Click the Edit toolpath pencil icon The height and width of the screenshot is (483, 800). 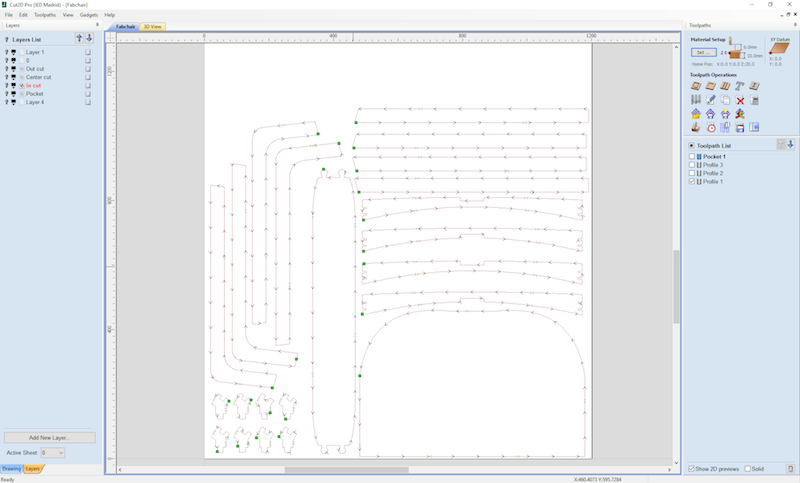pos(710,100)
